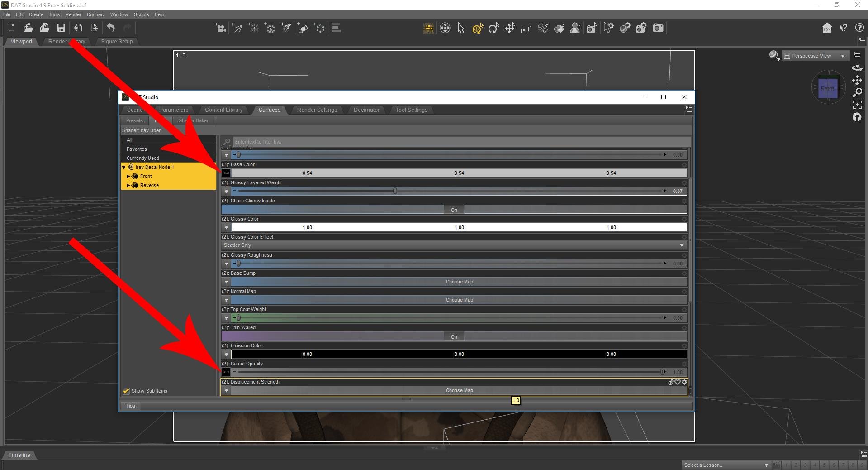868x470 pixels.
Task: Click Choose Map for Base Bump
Action: [459, 282]
